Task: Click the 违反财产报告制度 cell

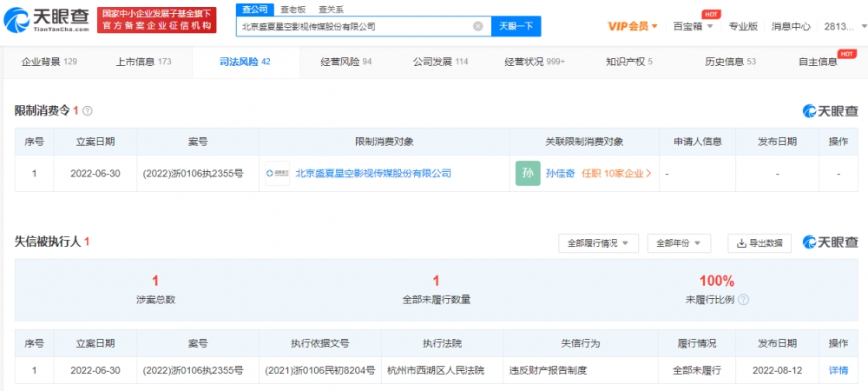Action: tap(548, 370)
